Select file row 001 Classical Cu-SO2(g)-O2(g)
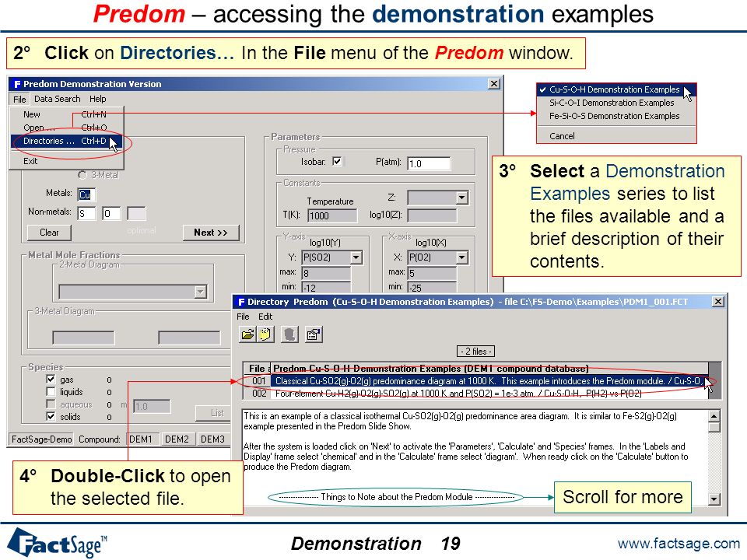Screen dimensions: 747x560 coord(476,381)
